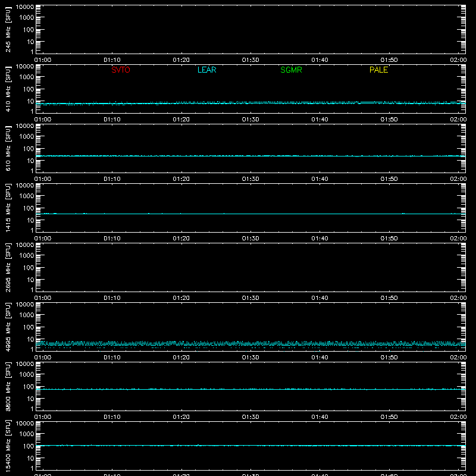Click the 01:30 time label of the 8800 MHz plot
Screen dimensions: 476x476
(250, 417)
